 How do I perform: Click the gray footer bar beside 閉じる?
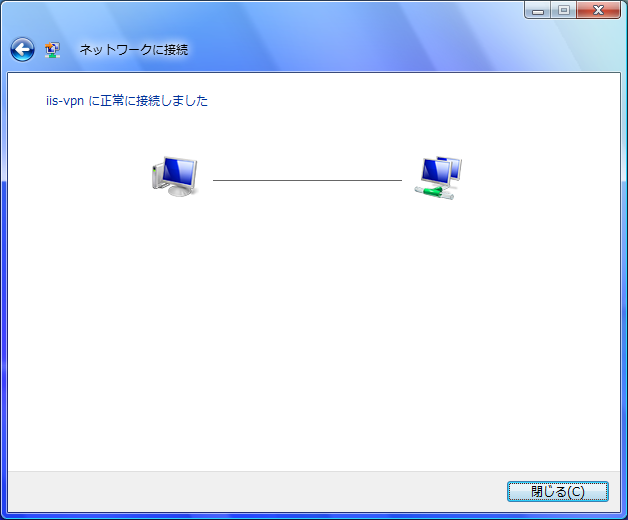(256, 492)
